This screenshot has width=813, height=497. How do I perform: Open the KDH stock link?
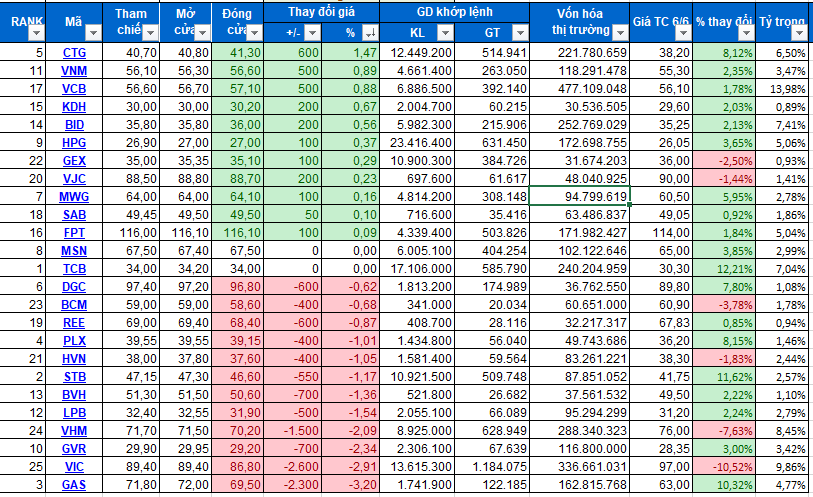click(x=74, y=107)
